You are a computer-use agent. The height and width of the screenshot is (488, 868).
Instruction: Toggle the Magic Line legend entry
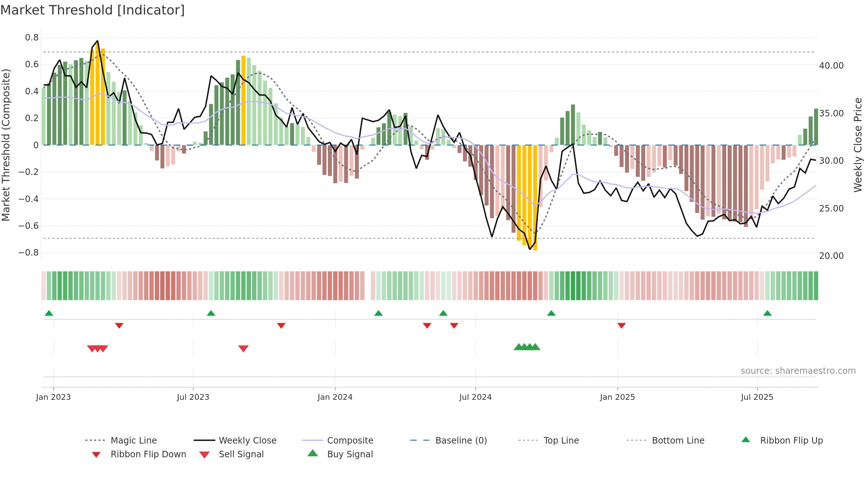pos(121,440)
